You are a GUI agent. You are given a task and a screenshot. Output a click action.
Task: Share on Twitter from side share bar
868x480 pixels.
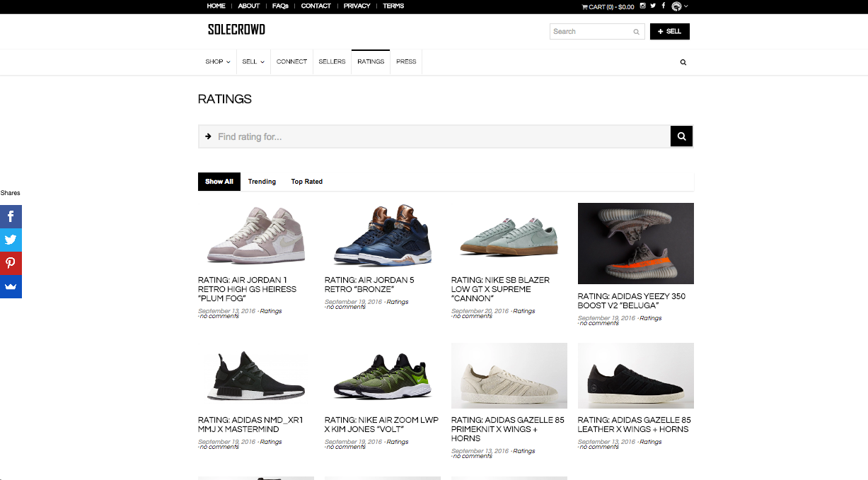tap(11, 240)
